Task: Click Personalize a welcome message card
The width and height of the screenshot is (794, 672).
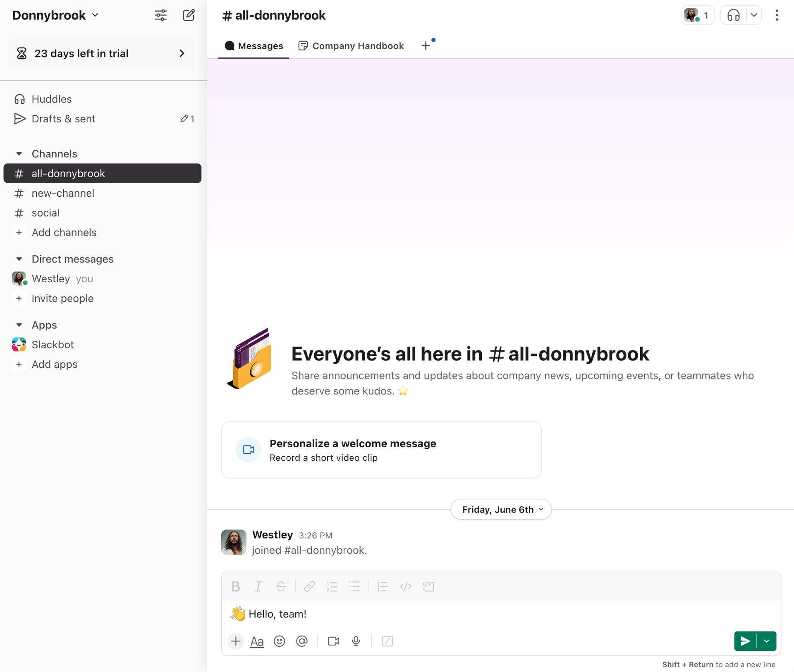Action: tap(381, 450)
